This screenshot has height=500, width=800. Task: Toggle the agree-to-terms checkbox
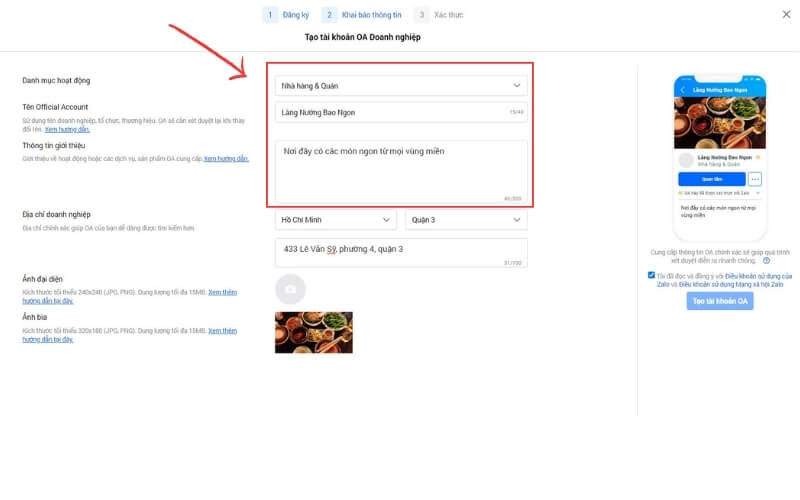pyautogui.click(x=651, y=275)
